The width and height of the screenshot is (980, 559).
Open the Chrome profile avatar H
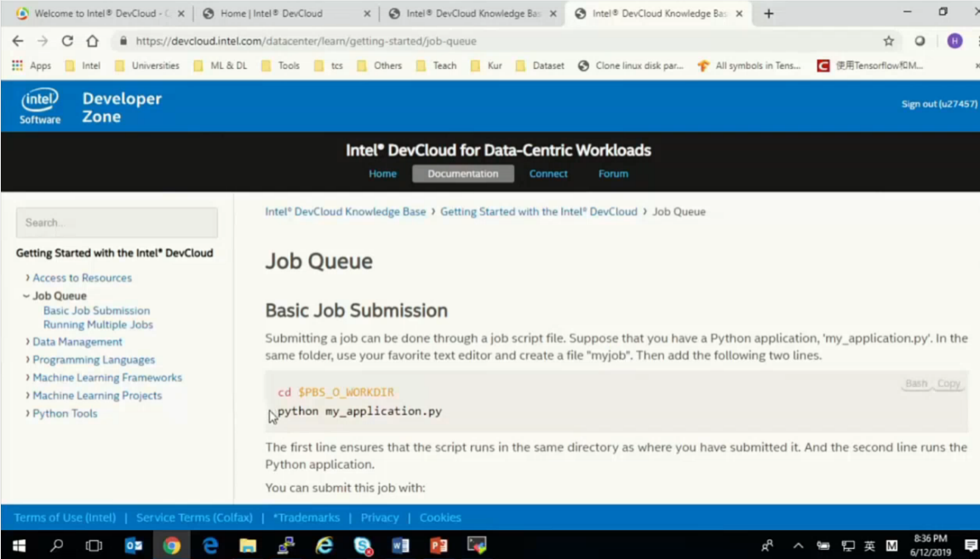tap(954, 41)
